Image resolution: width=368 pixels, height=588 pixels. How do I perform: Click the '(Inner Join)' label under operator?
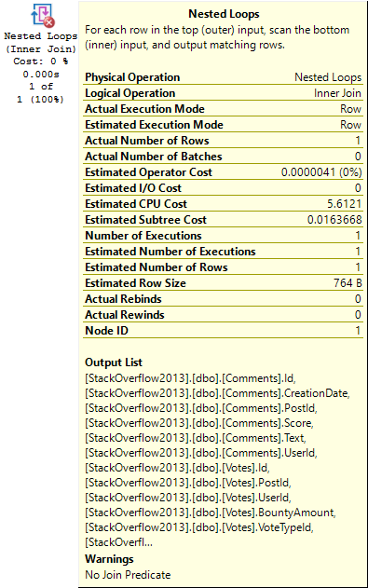coord(41,49)
